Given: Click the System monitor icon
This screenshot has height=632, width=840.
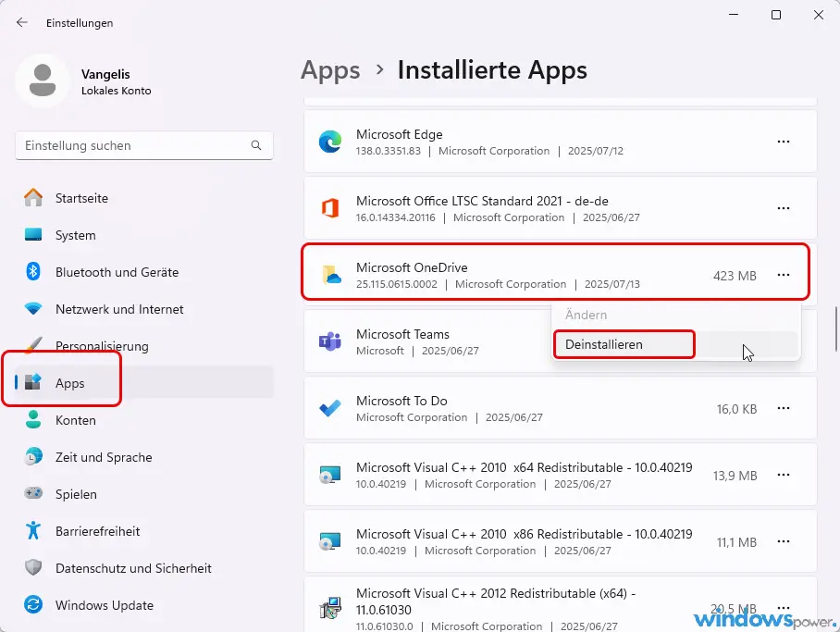Looking at the screenshot, I should [x=33, y=235].
